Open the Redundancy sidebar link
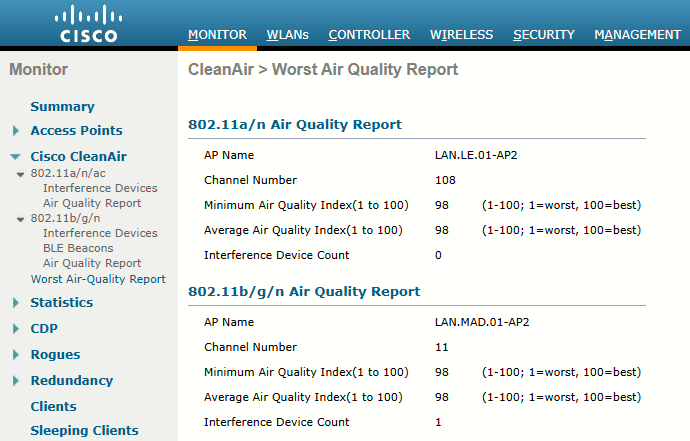Image resolution: width=690 pixels, height=441 pixels. [72, 381]
